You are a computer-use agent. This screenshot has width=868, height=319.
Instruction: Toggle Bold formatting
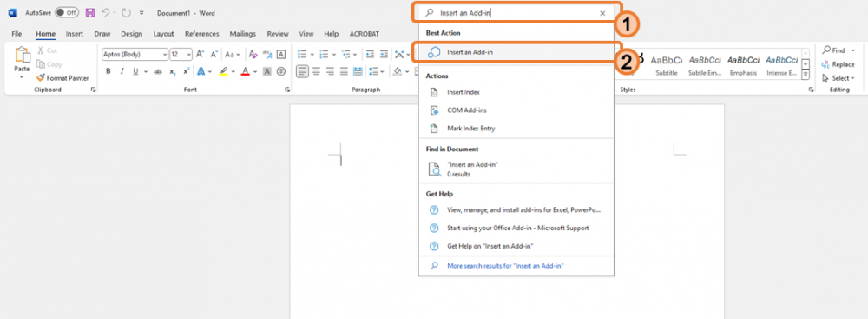[x=108, y=71]
